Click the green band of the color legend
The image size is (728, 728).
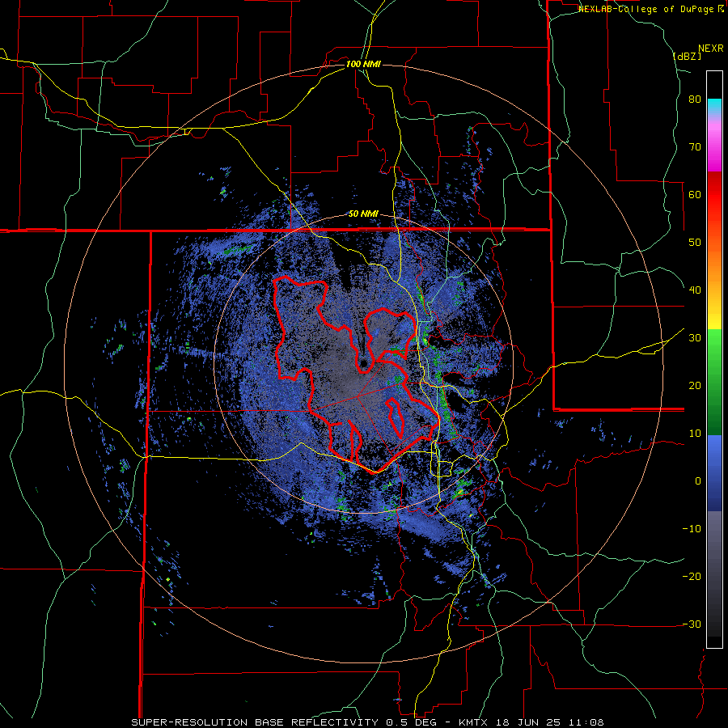(714, 382)
